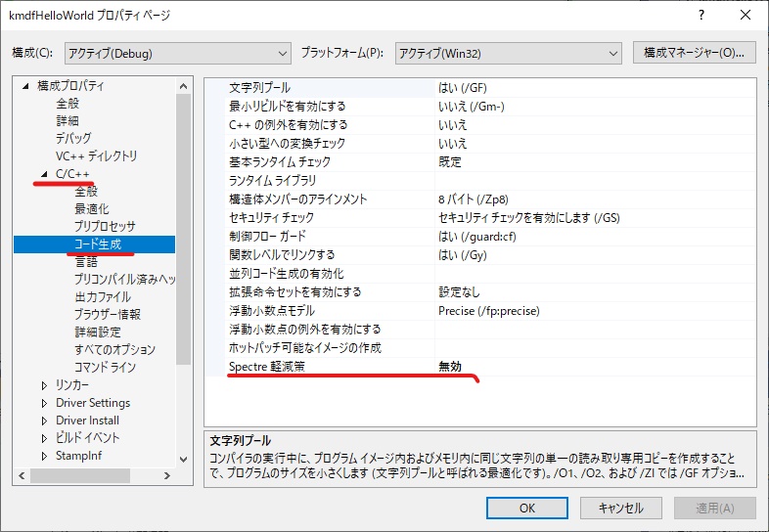Select デバッグ in the tree
The image size is (769, 532).
(73, 138)
